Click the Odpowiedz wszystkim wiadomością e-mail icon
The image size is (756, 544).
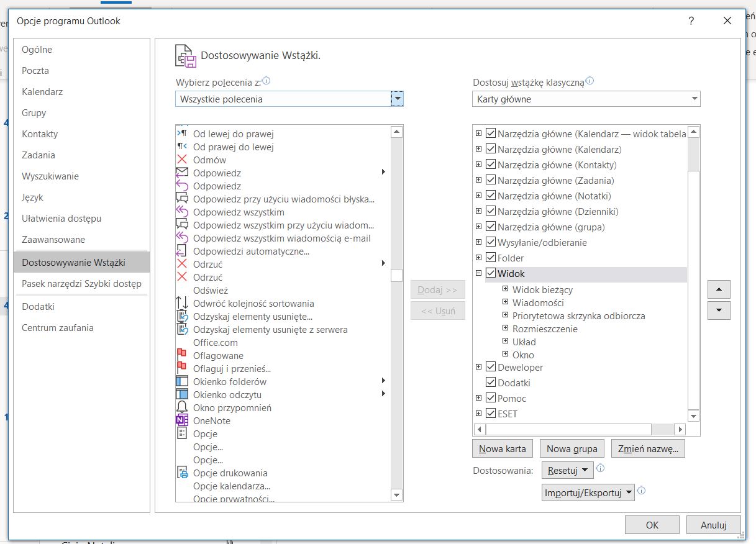tap(182, 238)
